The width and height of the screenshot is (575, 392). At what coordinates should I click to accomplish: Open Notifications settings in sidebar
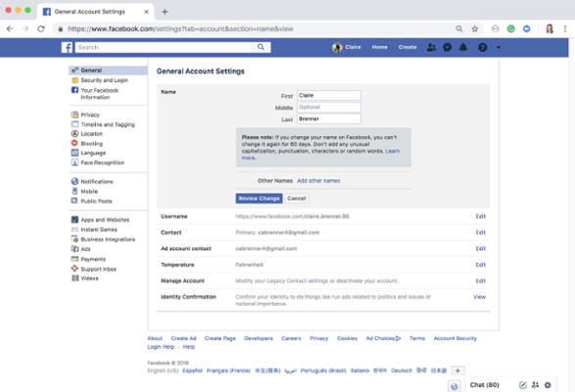point(97,181)
